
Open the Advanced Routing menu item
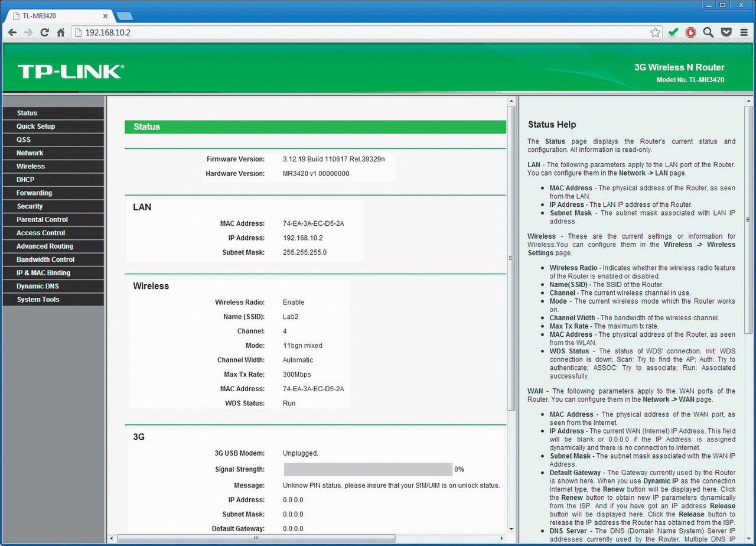coord(53,246)
